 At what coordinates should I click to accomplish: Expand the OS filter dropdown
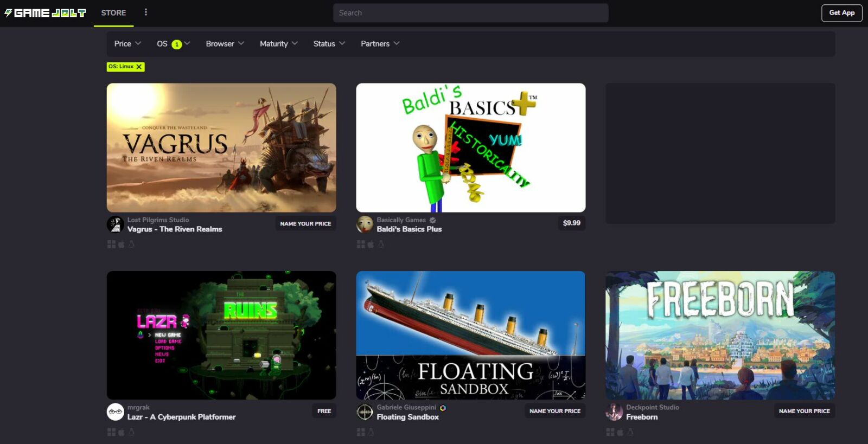[174, 44]
